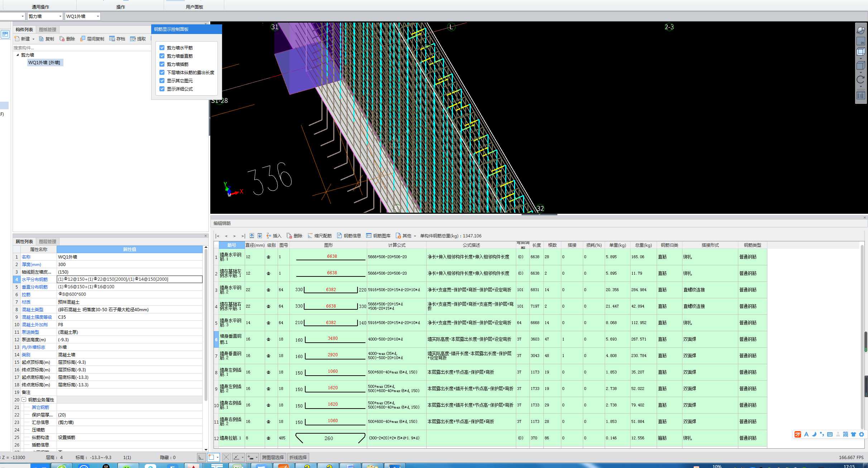The height and width of the screenshot is (468, 868).
Task: Collapse the 剪力墙 tree node
Action: coord(18,55)
